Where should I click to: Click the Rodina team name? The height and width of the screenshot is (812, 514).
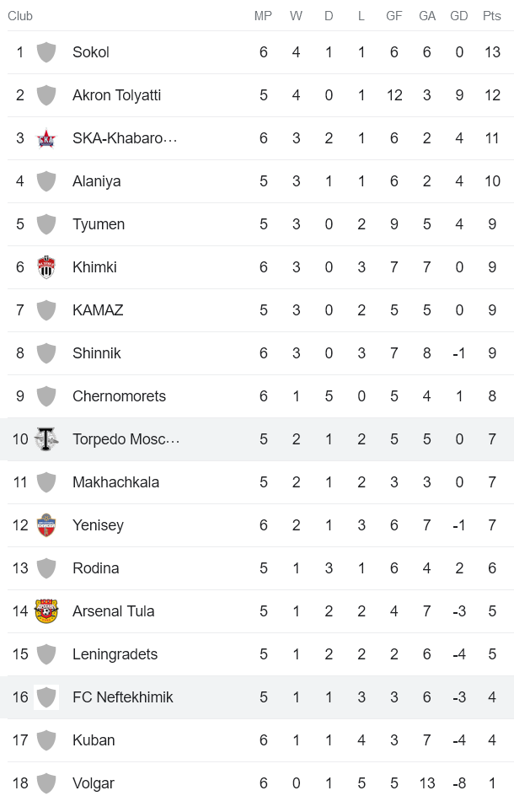(x=96, y=567)
